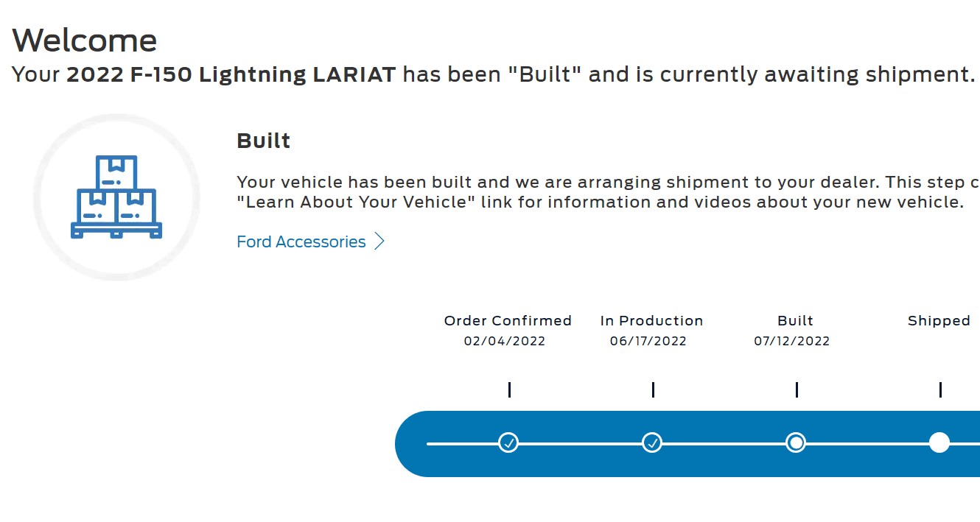Open the Ford Accessories link

pyautogui.click(x=301, y=242)
